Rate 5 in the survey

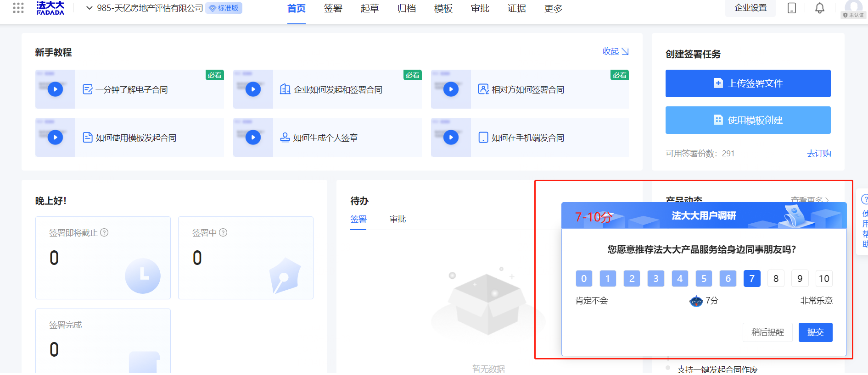pyautogui.click(x=704, y=278)
